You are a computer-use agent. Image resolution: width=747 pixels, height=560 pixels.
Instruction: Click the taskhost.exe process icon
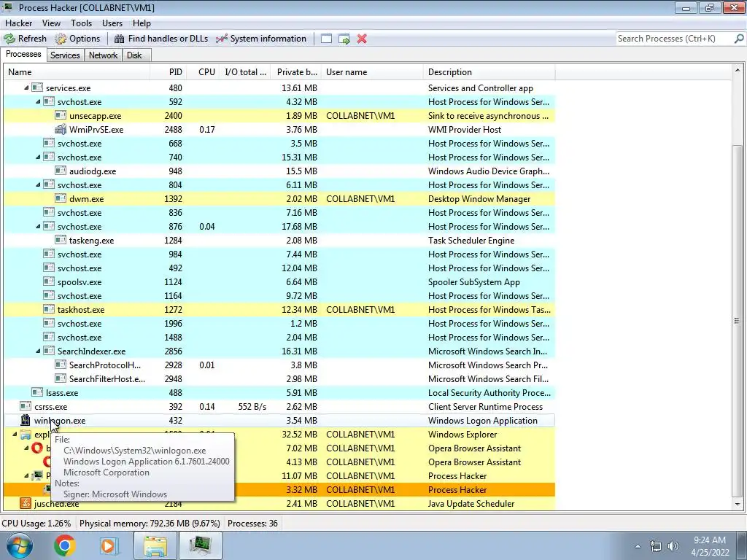pos(49,309)
